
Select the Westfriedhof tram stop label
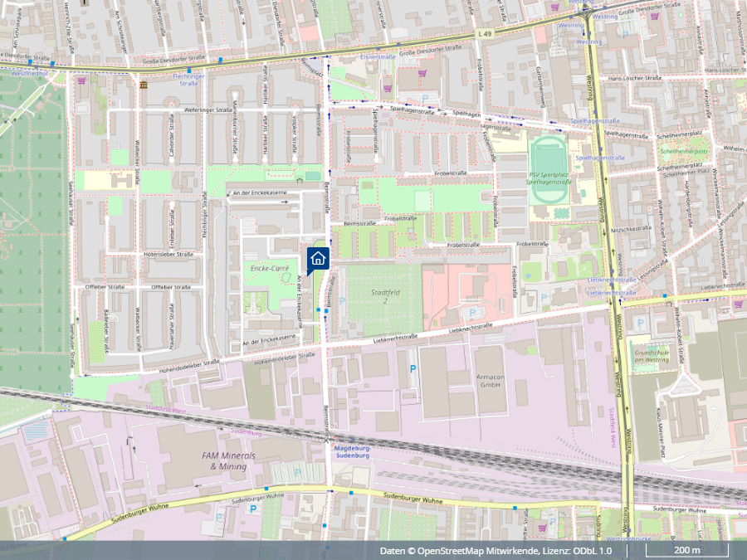(x=26, y=73)
